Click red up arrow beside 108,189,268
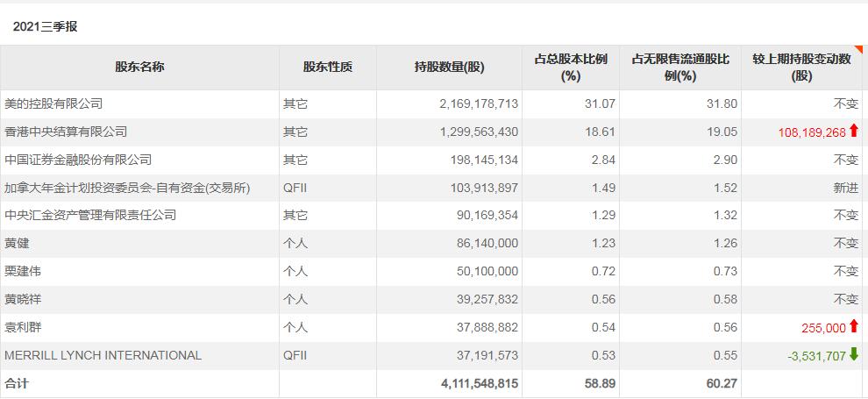Viewport: 868px width, 399px height. coord(854,132)
